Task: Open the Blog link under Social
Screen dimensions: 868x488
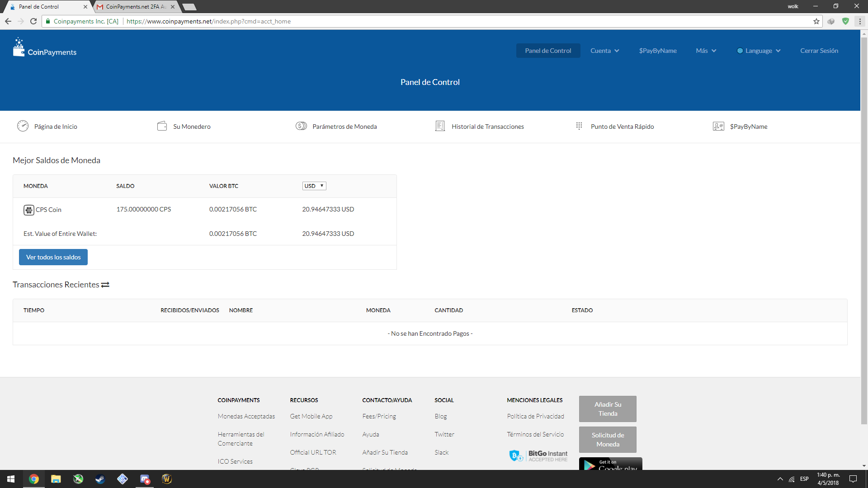Action: [x=440, y=416]
